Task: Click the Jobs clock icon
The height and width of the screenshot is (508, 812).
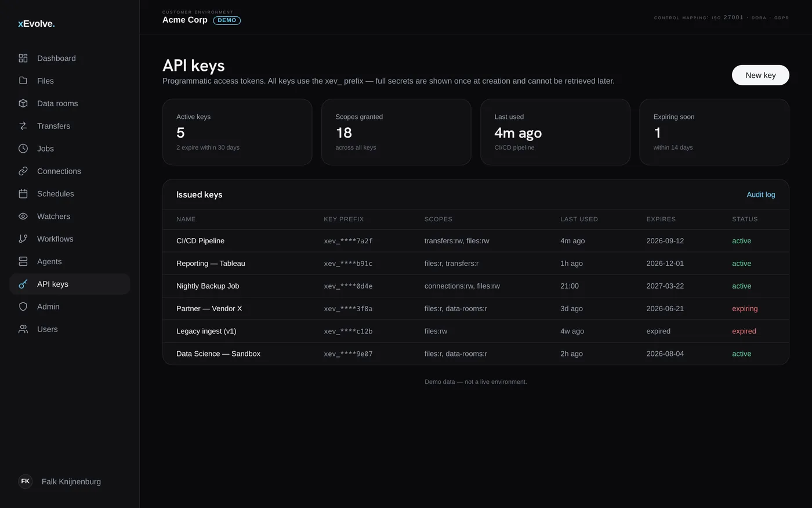Action: tap(23, 149)
